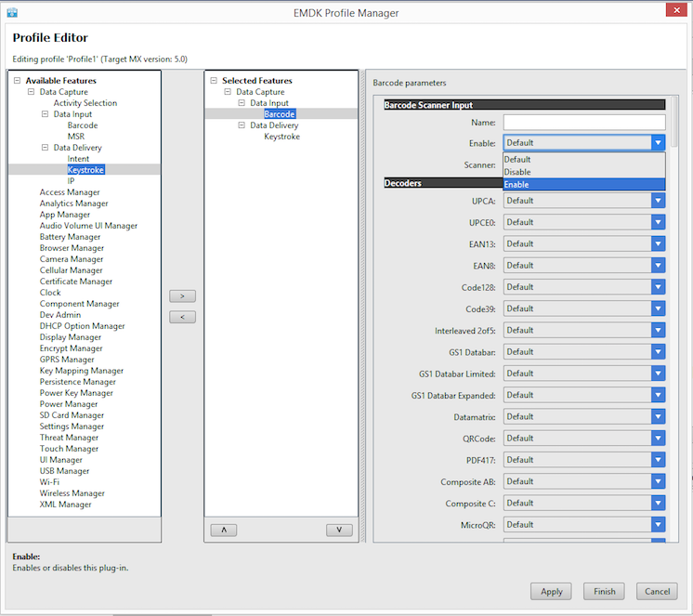Viewport: 693px width, 616px height.
Task: Click the barcode Name text field
Action: point(583,123)
